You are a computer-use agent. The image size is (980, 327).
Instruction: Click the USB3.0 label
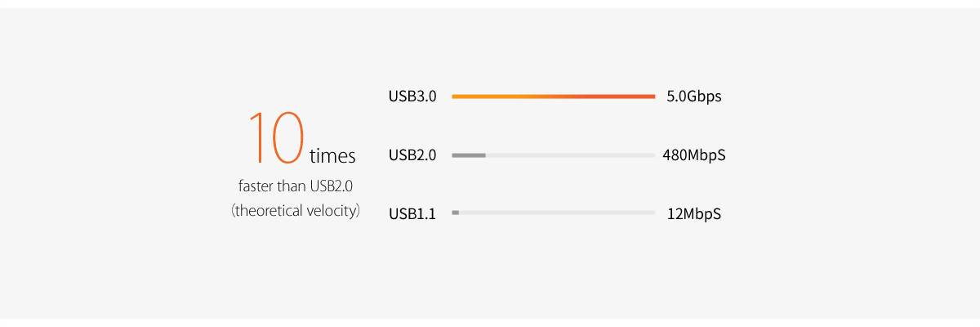coord(412,96)
